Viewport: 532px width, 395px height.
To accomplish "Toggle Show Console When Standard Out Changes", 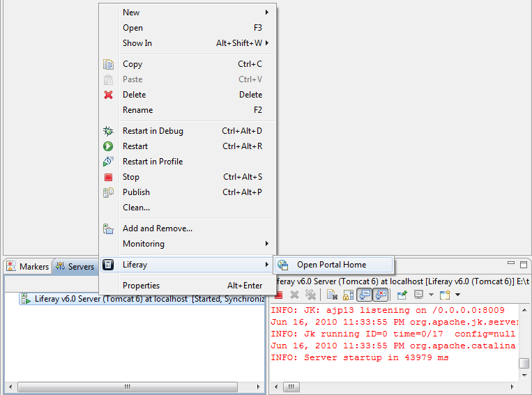I will 364,295.
